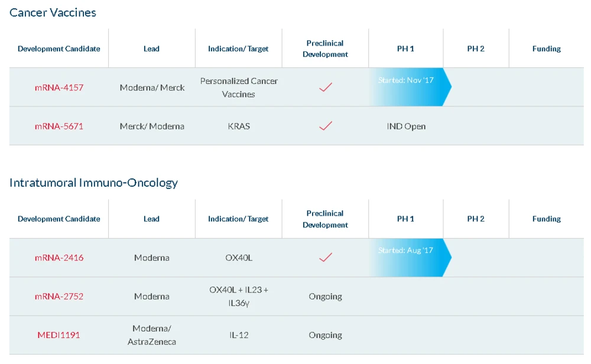Select the Intratumoral Immuno-Oncology section heading
The width and height of the screenshot is (591, 364).
click(x=93, y=183)
